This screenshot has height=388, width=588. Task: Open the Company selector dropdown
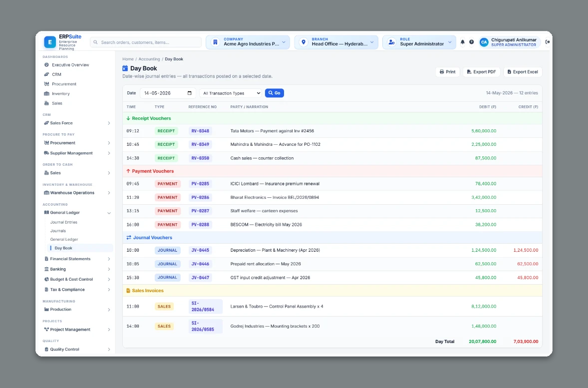click(x=248, y=42)
